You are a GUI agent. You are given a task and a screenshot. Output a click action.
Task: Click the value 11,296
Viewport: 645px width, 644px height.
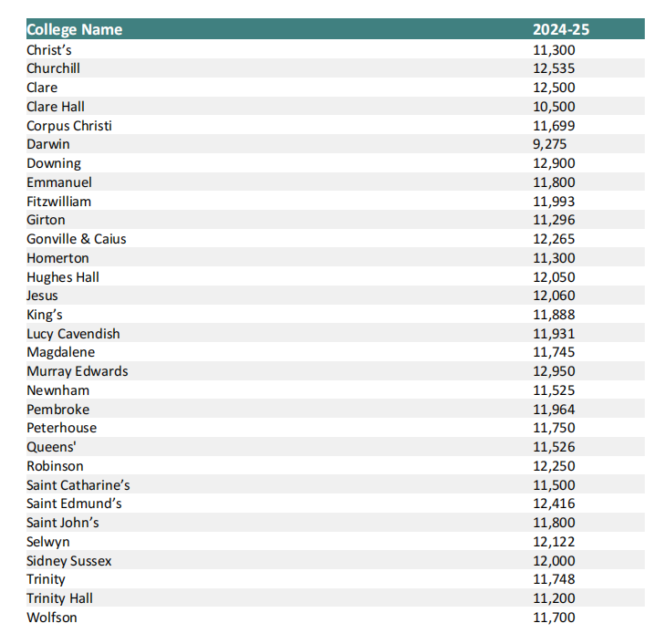554,220
